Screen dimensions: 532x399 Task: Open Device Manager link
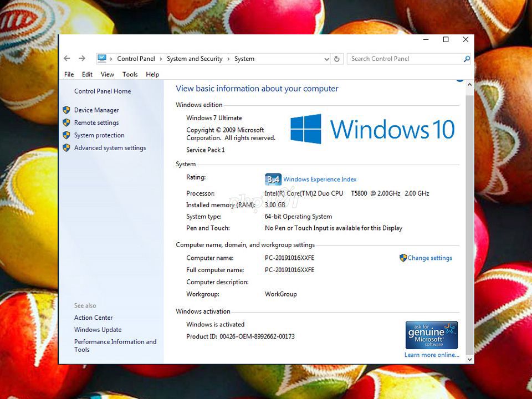96,110
